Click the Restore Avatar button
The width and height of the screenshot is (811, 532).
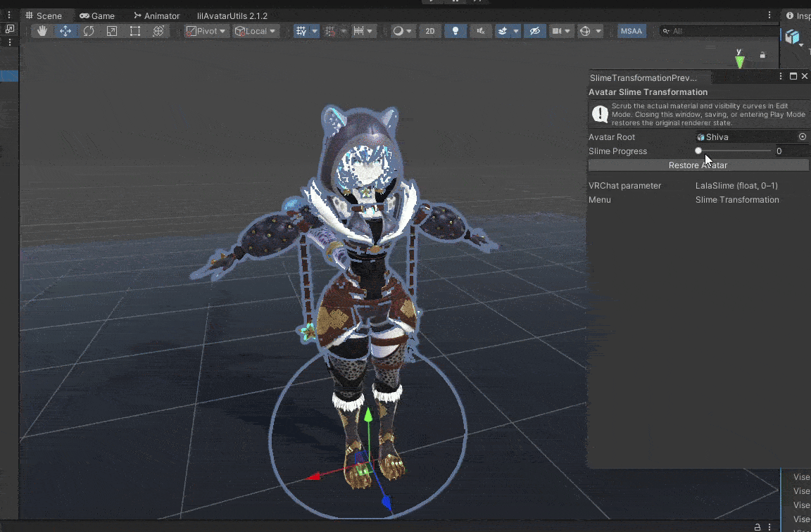[x=698, y=165]
